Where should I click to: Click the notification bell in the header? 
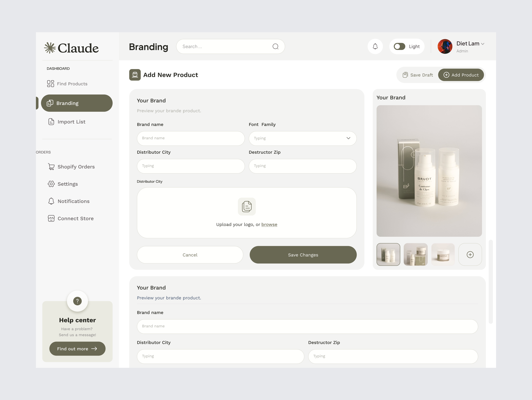coord(375,46)
